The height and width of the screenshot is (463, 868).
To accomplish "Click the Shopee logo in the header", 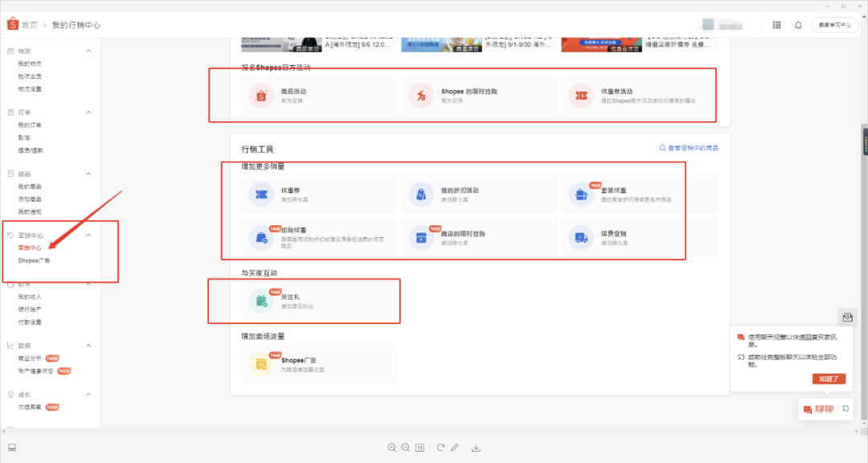I will click(x=12, y=25).
